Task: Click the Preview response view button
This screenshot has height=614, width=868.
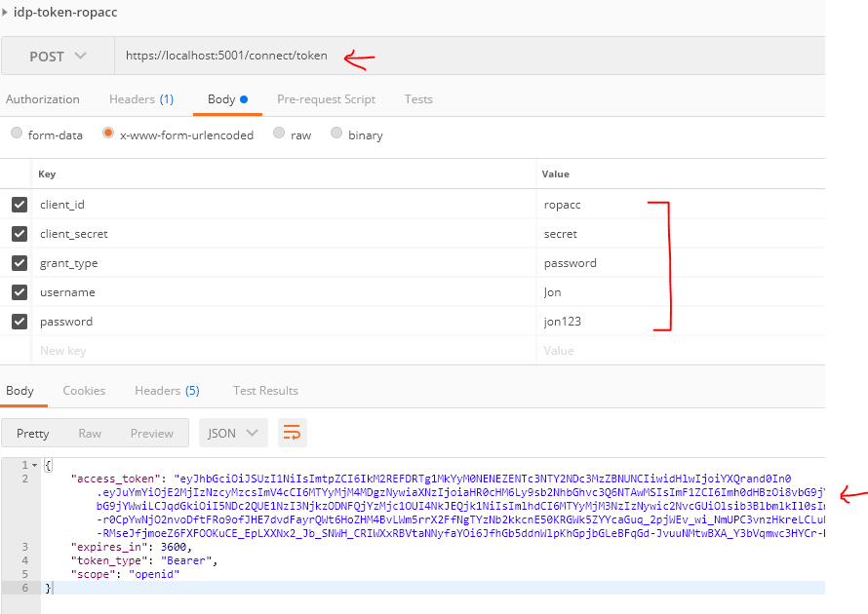Action: (x=151, y=433)
